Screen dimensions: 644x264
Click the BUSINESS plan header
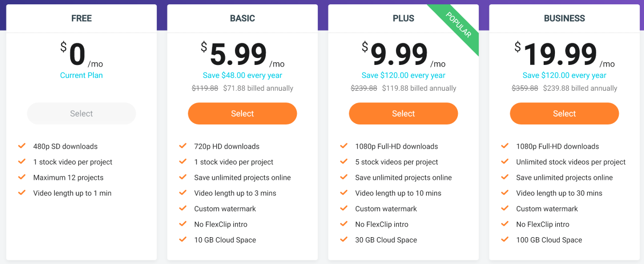[x=565, y=18]
